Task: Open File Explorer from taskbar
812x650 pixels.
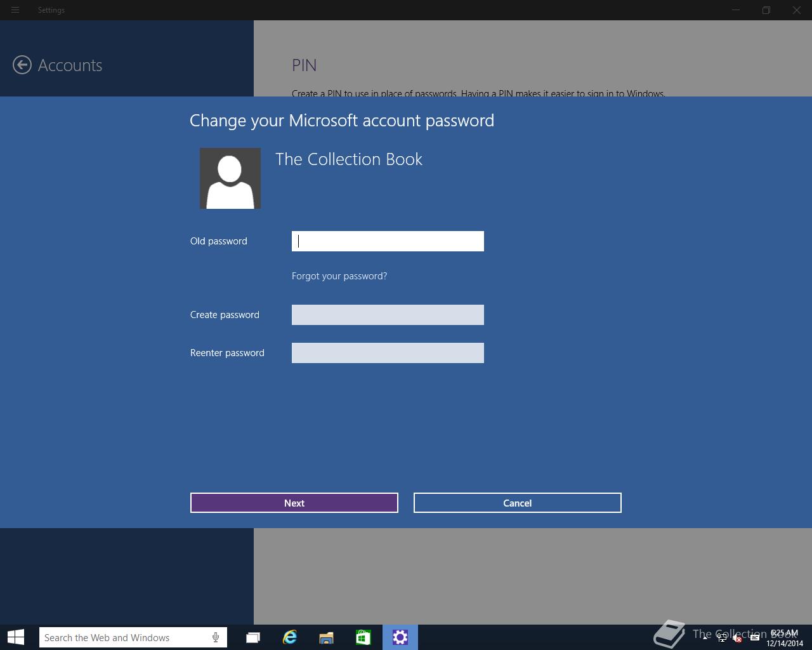Action: 327,637
